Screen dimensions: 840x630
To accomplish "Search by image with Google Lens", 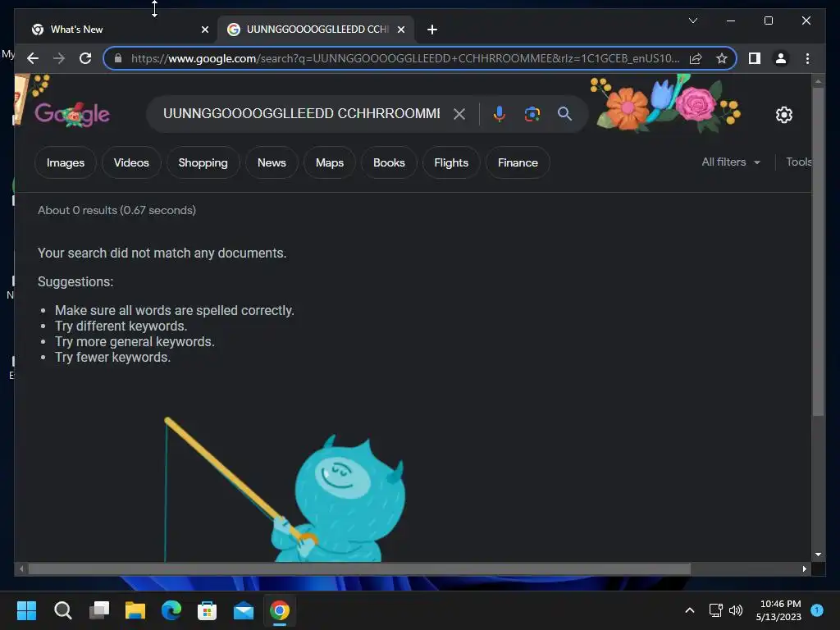I will (x=532, y=113).
